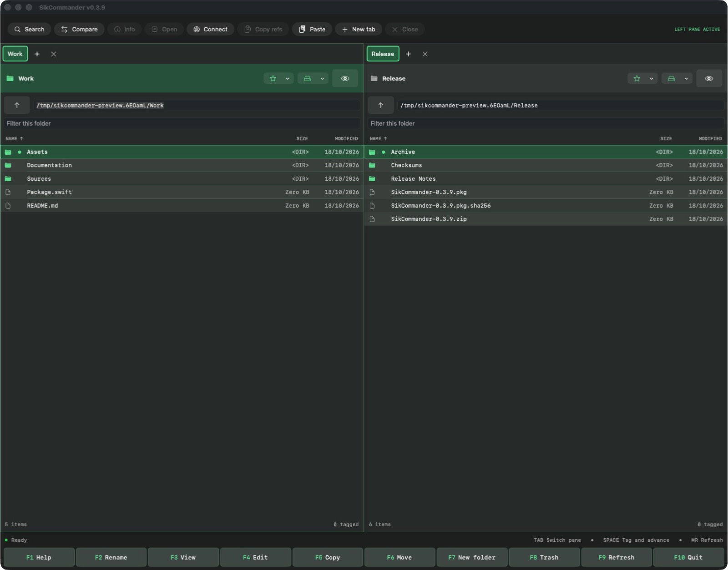The width and height of the screenshot is (728, 570).
Task: Click the drive icon in Work pane
Action: click(308, 78)
